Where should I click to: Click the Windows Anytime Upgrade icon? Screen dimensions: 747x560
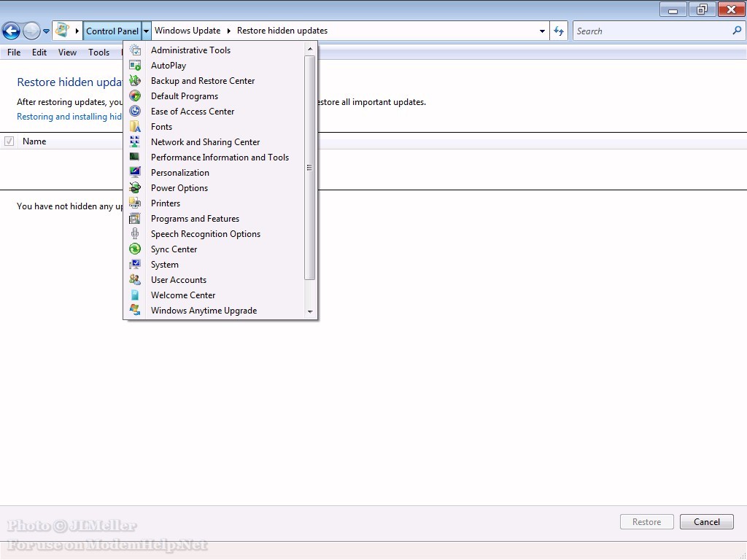coord(135,310)
